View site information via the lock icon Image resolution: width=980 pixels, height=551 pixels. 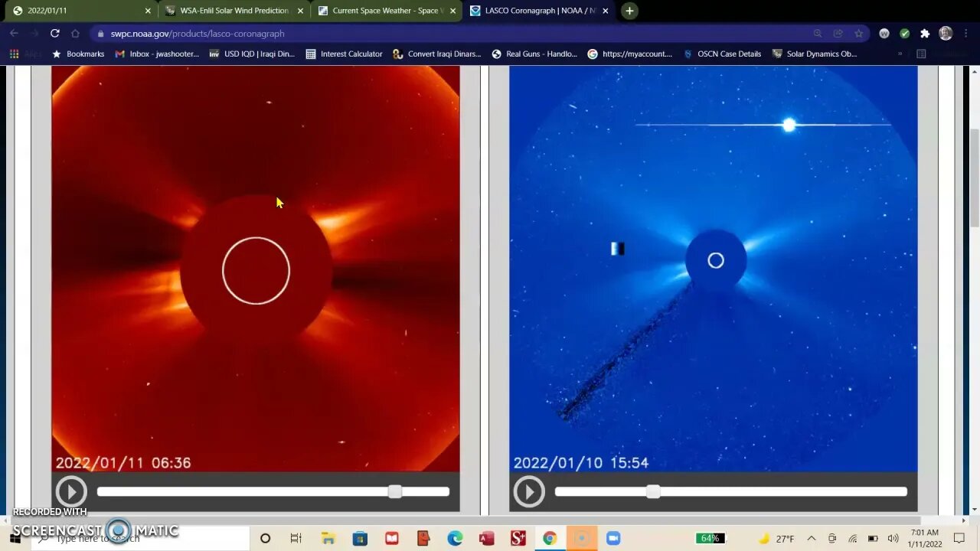(100, 34)
